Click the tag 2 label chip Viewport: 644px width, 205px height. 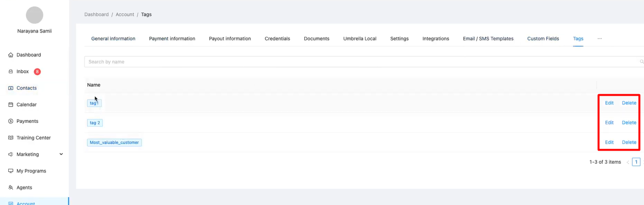(x=95, y=123)
